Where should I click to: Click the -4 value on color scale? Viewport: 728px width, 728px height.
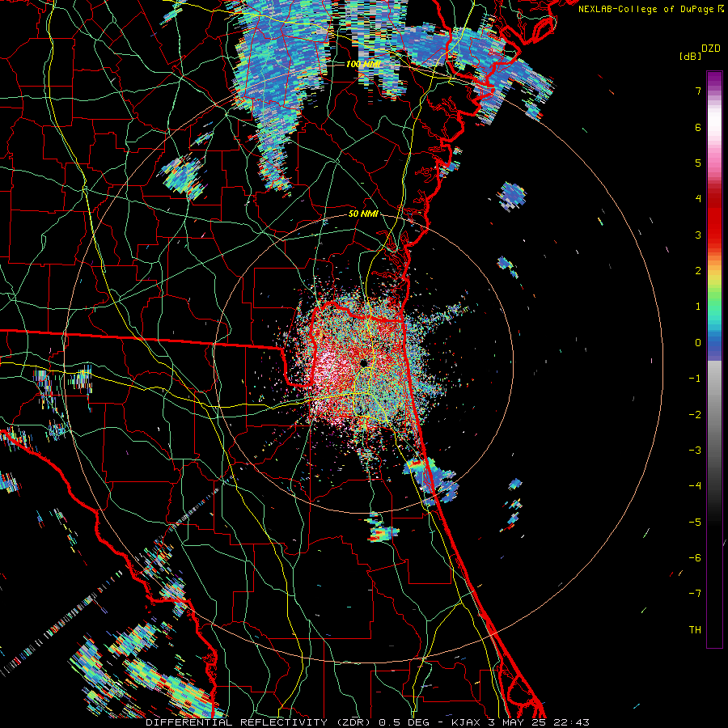point(695,485)
